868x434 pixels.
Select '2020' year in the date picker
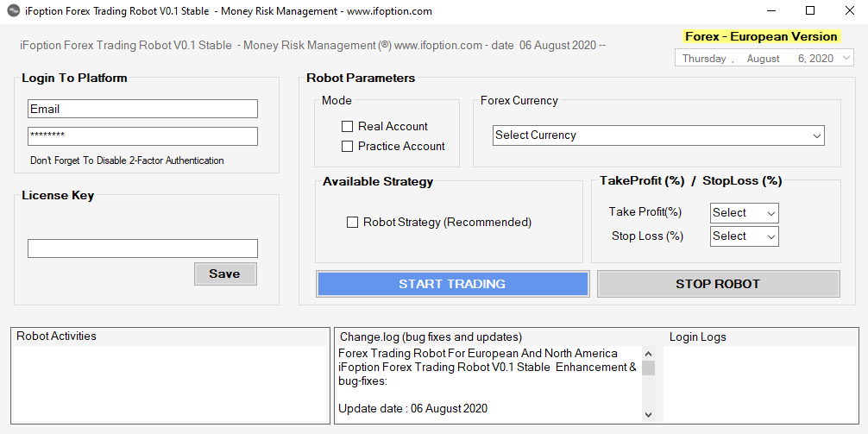click(x=821, y=59)
